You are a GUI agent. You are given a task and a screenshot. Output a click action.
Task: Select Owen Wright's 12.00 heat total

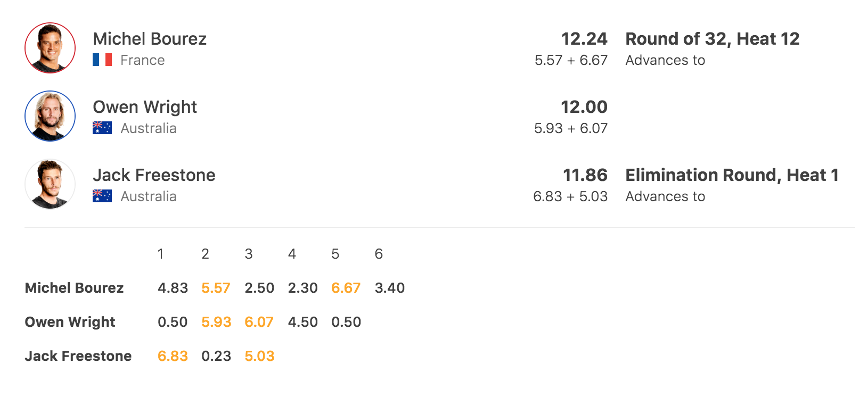(x=584, y=107)
